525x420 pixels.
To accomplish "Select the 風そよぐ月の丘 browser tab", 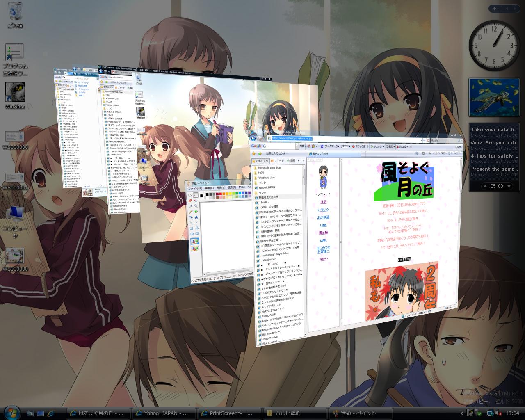I will point(335,154).
